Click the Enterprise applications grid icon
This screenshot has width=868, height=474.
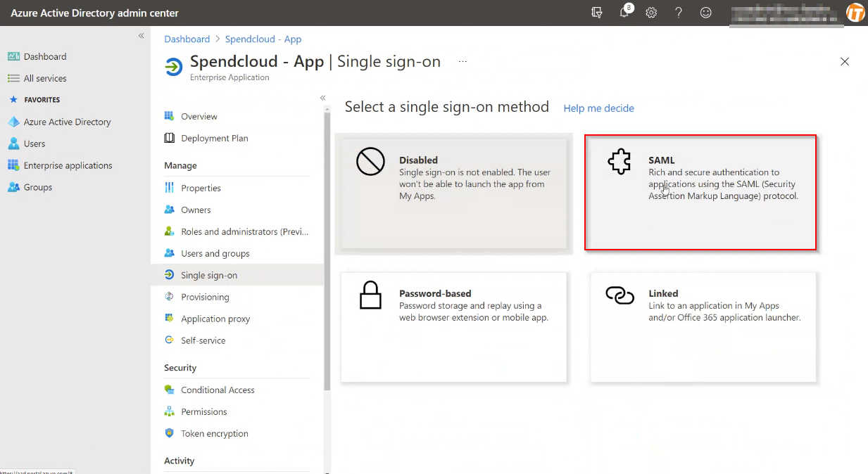point(13,165)
